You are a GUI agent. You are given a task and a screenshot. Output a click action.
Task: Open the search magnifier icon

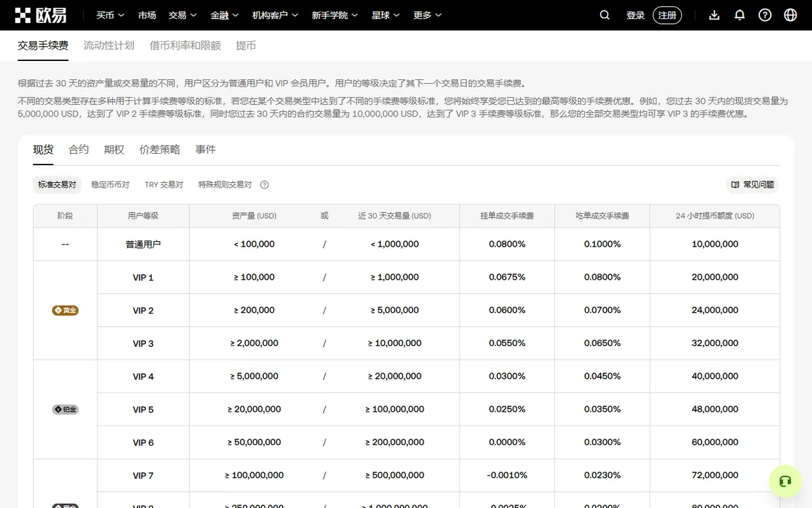[605, 15]
